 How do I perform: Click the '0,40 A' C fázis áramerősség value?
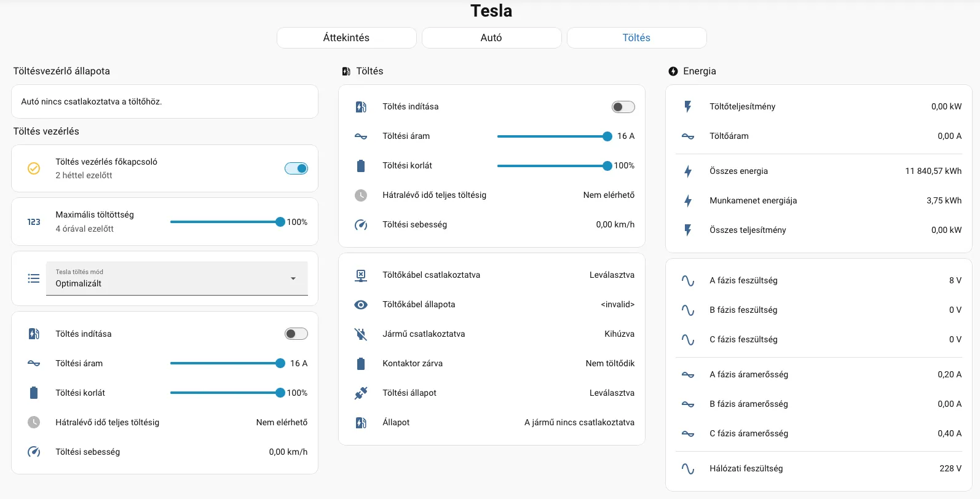click(950, 434)
